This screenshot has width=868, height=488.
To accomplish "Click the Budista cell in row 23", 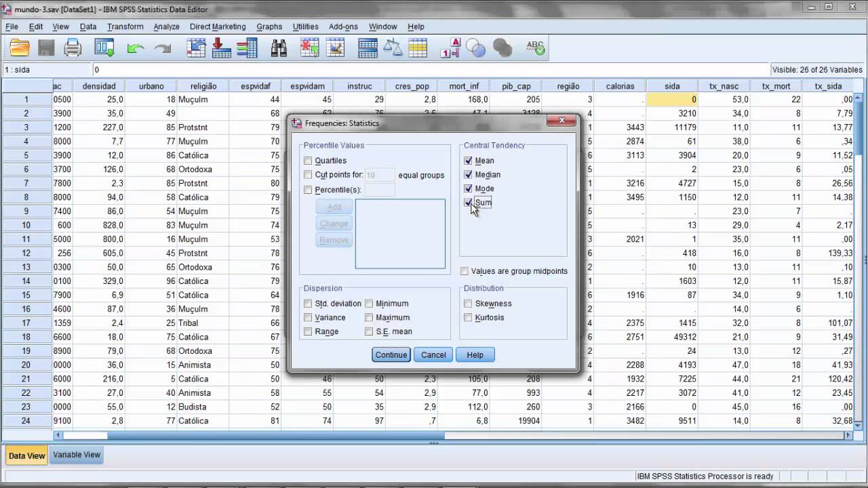I will [x=203, y=407].
